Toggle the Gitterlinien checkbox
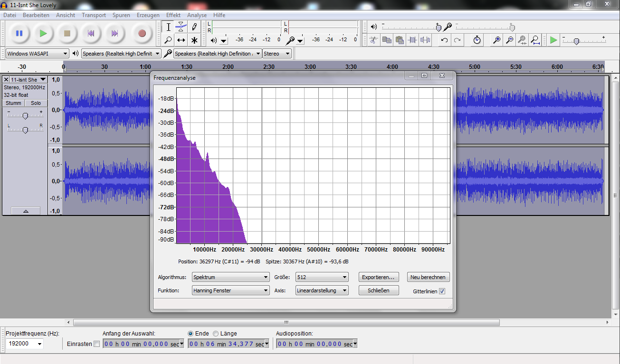The height and width of the screenshot is (364, 620). point(442,291)
